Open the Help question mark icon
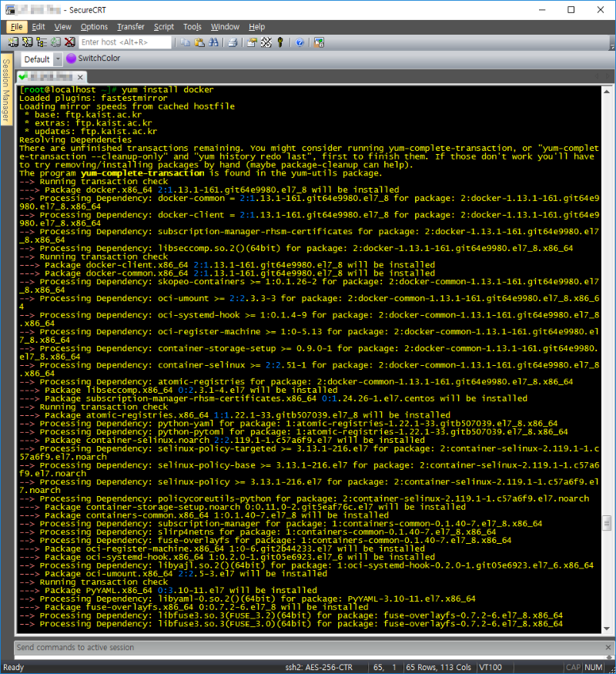 [x=300, y=42]
